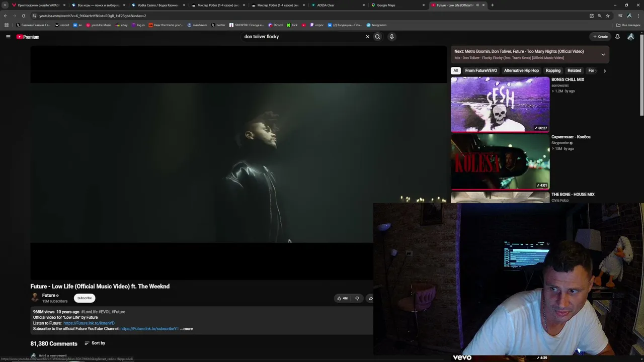
Task: Like the Low Life video
Action: pyautogui.click(x=342, y=298)
